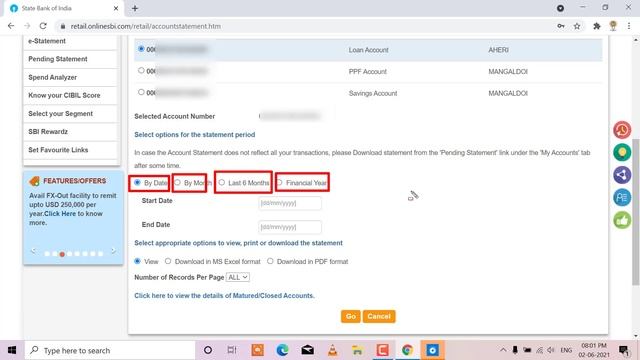The image size is (640, 360).
Task: Click the purple share floating side icon
Action: [622, 175]
